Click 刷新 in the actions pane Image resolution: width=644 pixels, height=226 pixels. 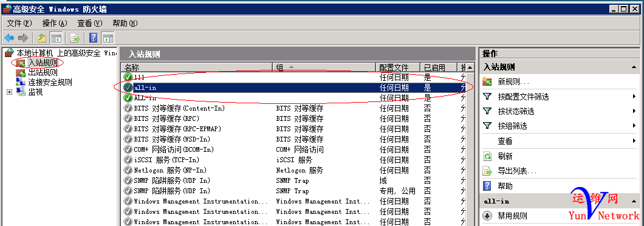505,156
